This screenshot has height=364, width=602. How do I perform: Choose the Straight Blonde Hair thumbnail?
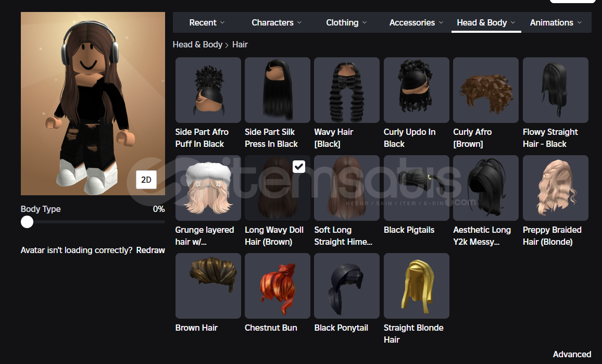[x=417, y=286]
